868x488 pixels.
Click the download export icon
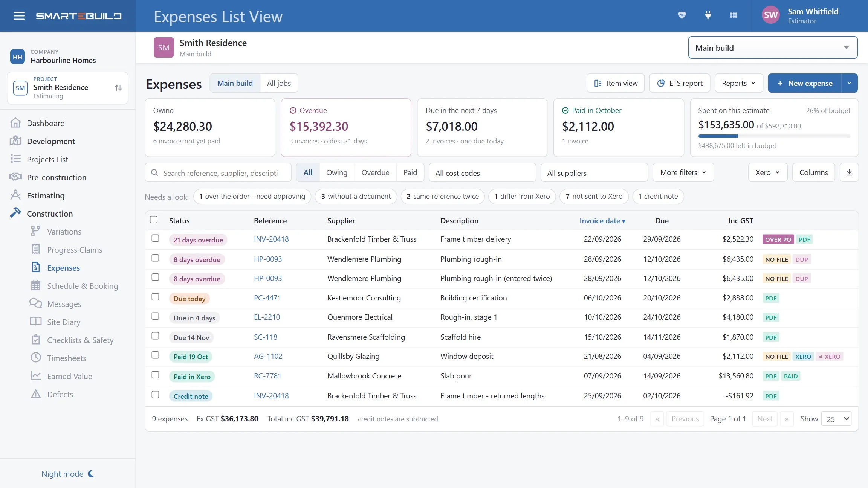click(x=849, y=172)
